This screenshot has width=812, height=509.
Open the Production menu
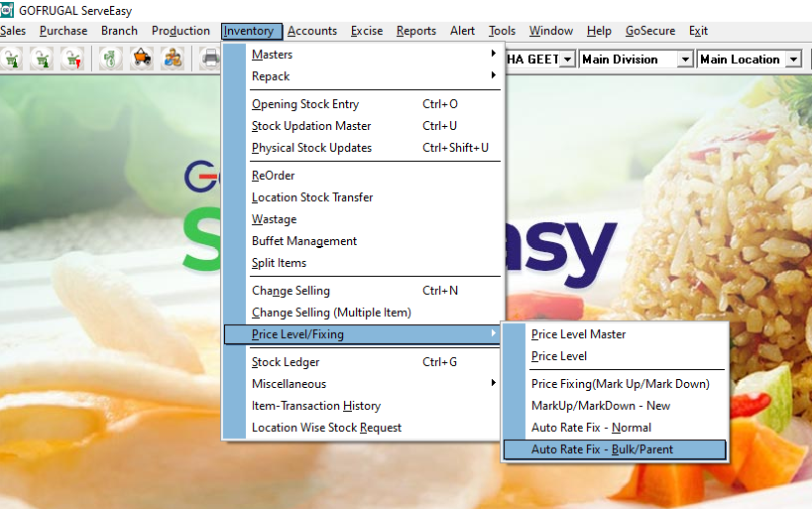tap(180, 31)
